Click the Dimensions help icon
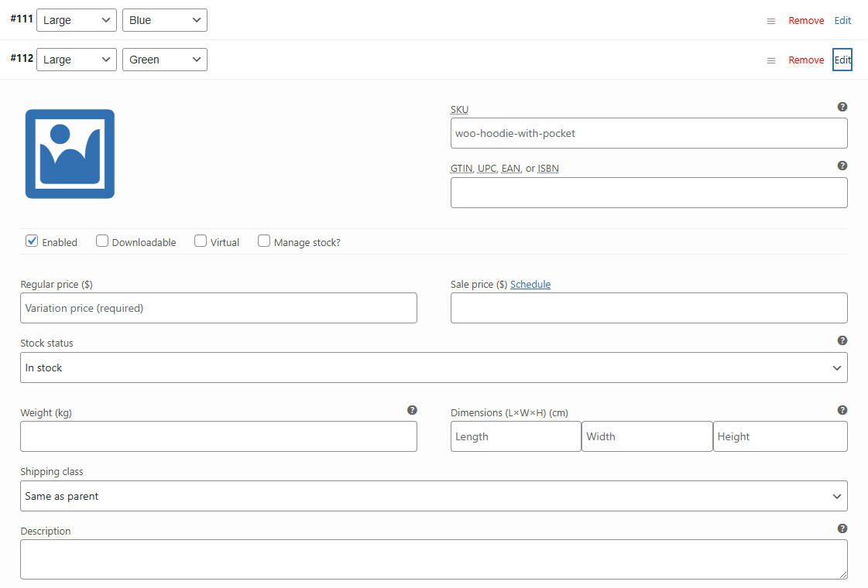The height and width of the screenshot is (588, 868). pos(842,410)
